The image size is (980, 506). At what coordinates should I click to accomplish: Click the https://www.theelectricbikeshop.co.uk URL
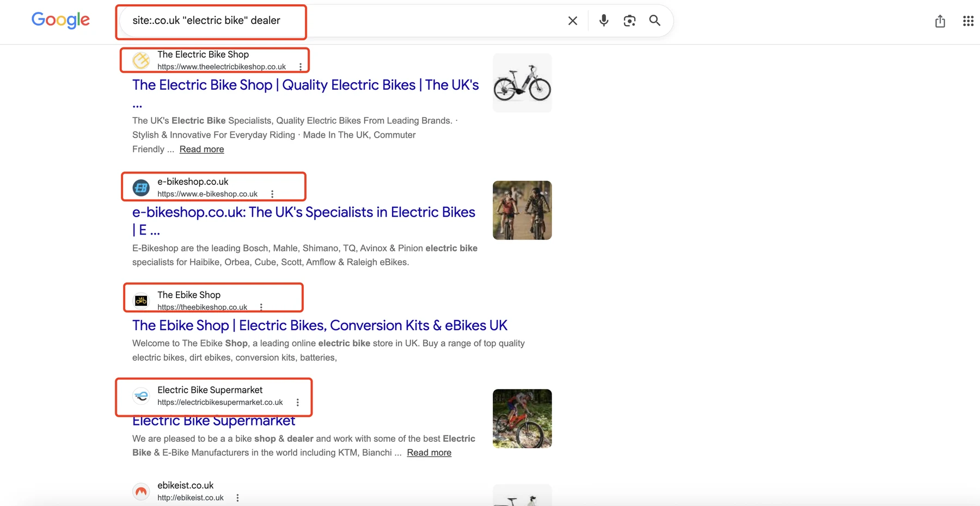(x=222, y=67)
